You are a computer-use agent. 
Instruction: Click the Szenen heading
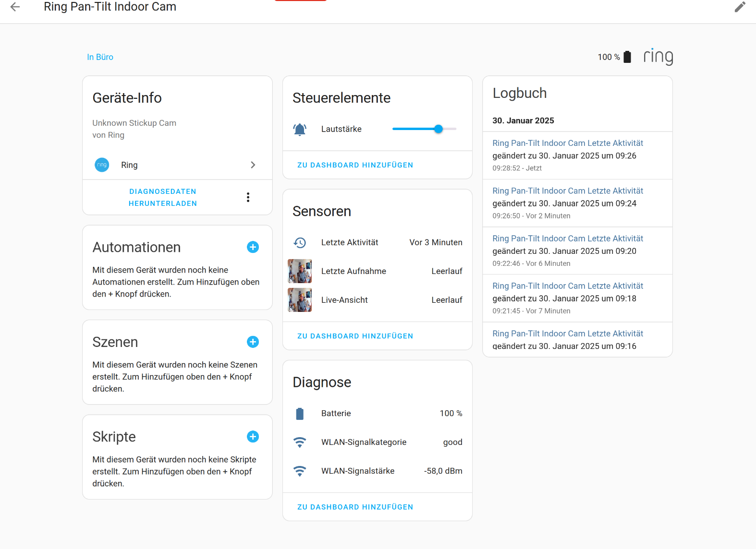(x=115, y=342)
